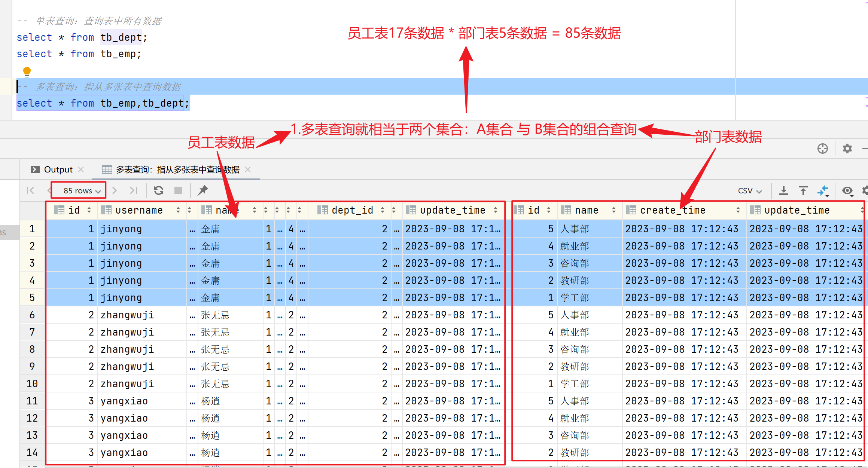Screen dimensions: 868x468
Task: Pin the result tab with pin icon
Action: coord(203,190)
